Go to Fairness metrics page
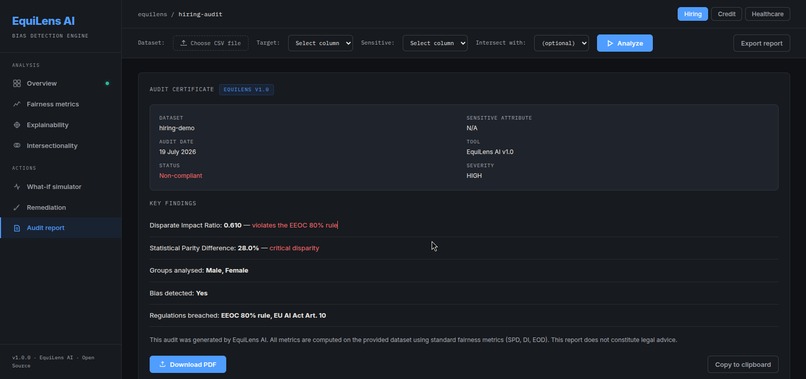This screenshot has height=379, width=806. click(61, 104)
